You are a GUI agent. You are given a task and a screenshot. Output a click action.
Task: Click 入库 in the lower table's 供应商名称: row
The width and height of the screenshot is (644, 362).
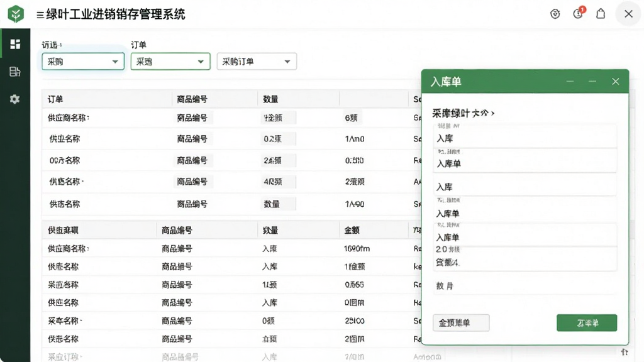[x=270, y=249]
